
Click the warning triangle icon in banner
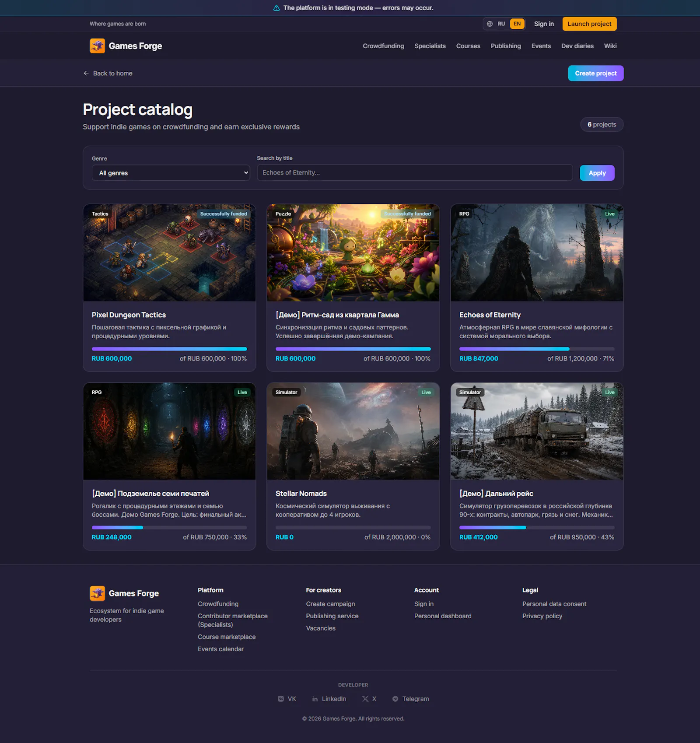(276, 8)
